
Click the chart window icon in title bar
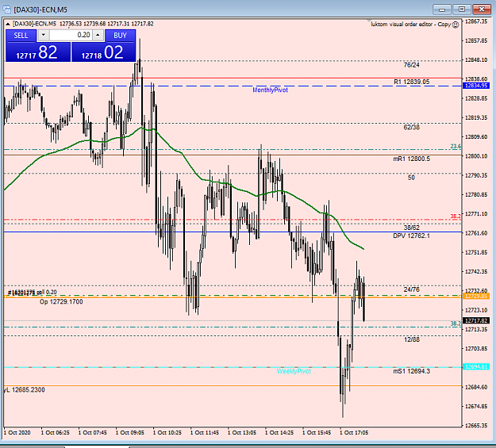6,10
